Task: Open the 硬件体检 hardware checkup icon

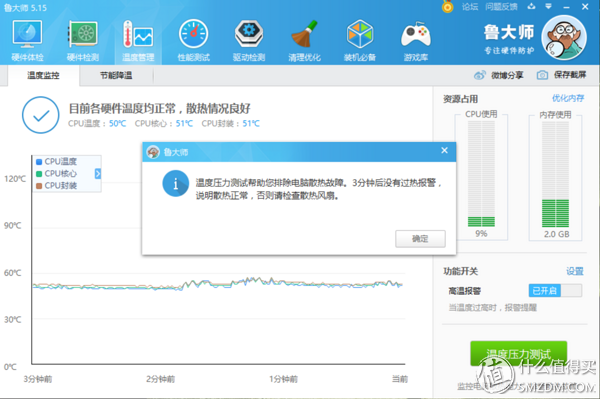Action: (27, 40)
